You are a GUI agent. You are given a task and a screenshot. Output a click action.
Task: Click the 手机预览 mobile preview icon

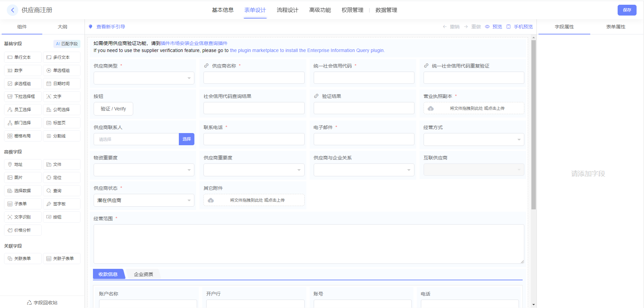(x=508, y=27)
